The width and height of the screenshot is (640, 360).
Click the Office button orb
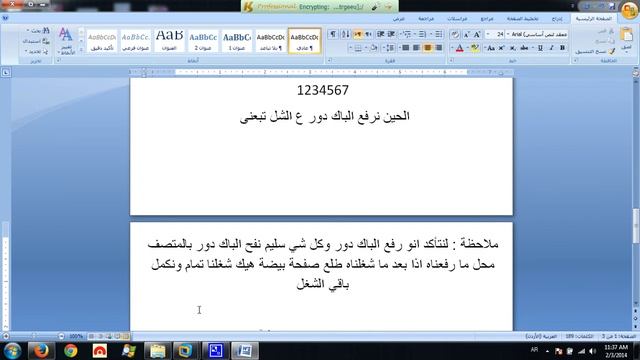pyautogui.click(x=629, y=10)
